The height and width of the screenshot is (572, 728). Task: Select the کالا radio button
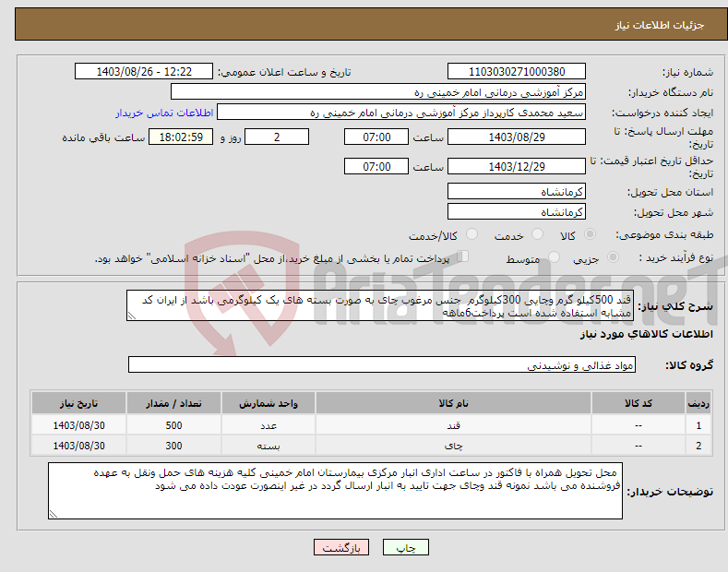tap(590, 234)
